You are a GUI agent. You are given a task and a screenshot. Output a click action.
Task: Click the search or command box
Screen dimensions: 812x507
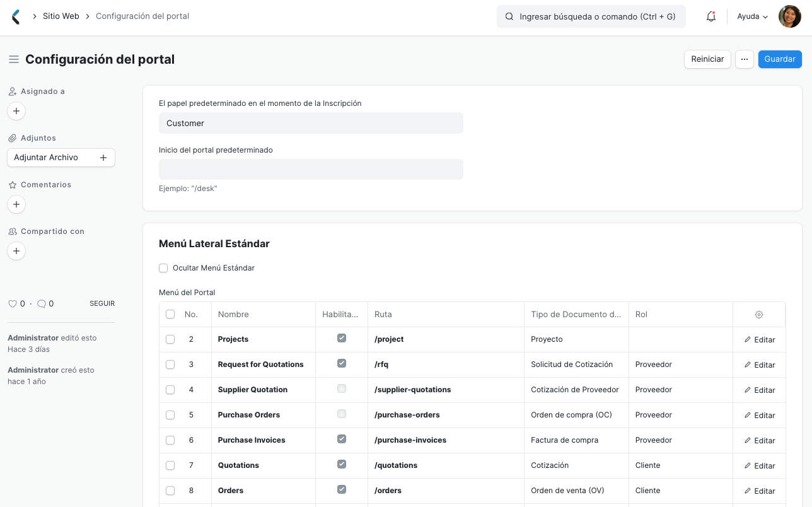pyautogui.click(x=591, y=17)
